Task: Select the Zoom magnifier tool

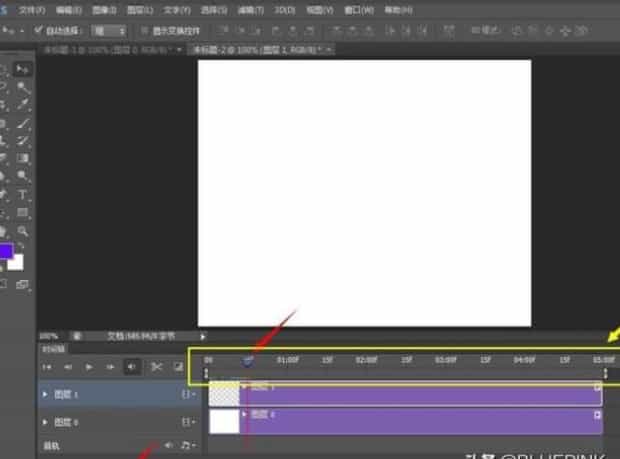Action: click(23, 231)
